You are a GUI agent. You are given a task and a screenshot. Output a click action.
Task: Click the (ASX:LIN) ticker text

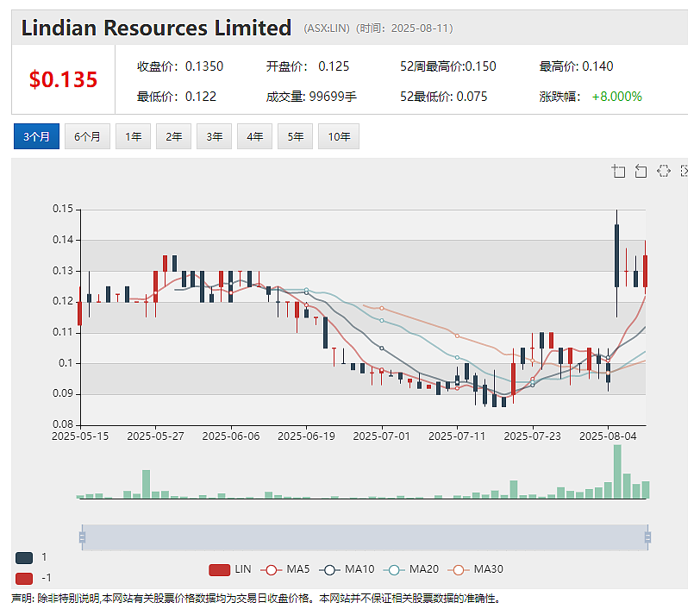point(327,28)
